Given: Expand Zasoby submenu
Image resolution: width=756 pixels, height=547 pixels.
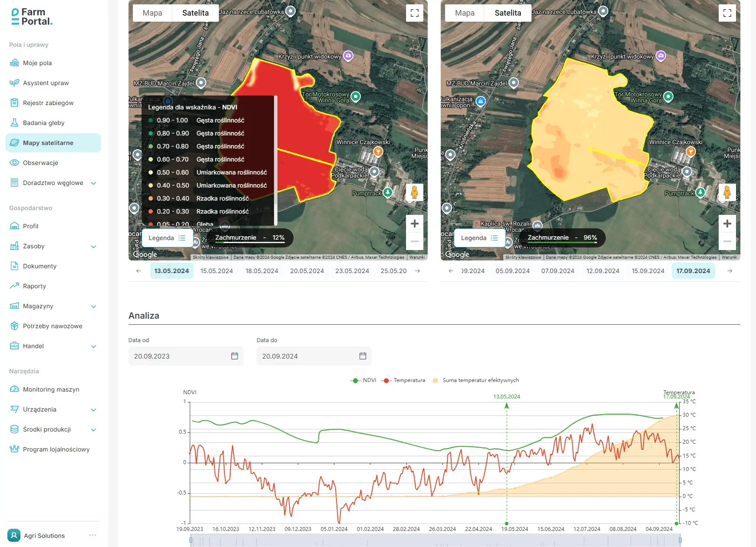Looking at the screenshot, I should coord(93,247).
